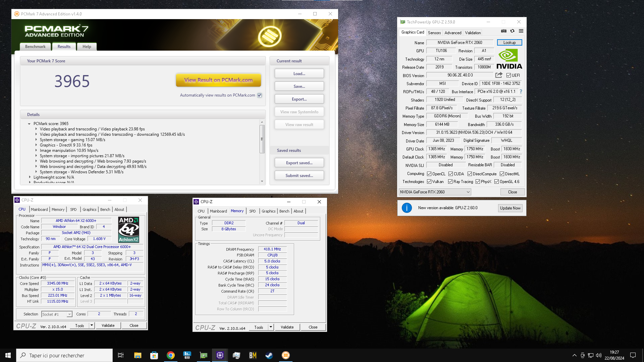This screenshot has height=362, width=644.
Task: Toggle the PhysX checkbox
Action: 478,182
